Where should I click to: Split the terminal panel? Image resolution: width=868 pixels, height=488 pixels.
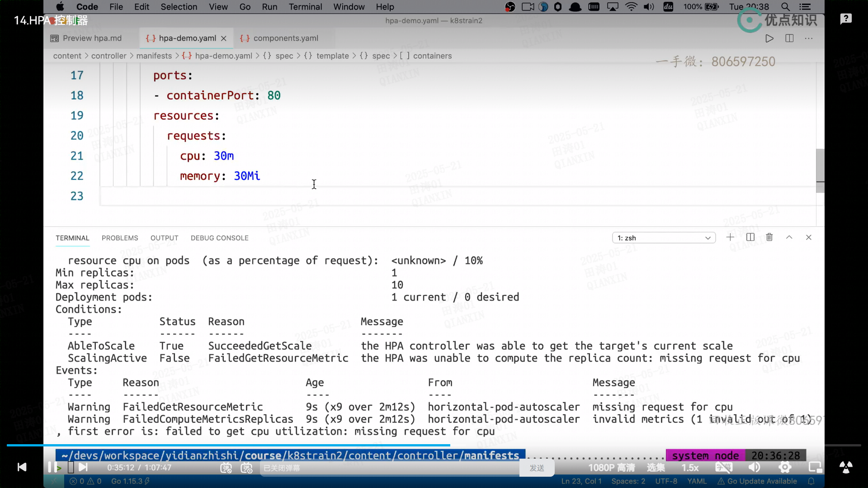tap(750, 237)
